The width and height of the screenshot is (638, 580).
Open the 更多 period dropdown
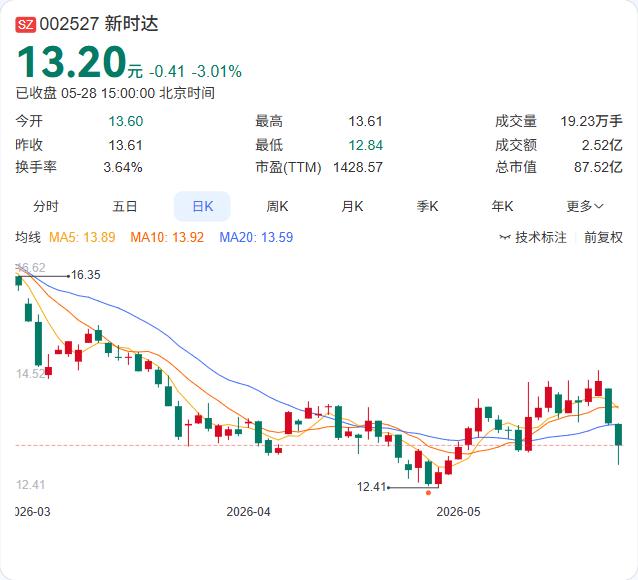(584, 206)
